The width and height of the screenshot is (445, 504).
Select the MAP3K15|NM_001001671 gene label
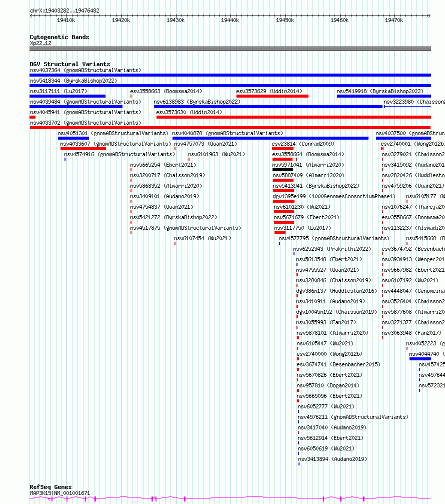click(x=60, y=493)
